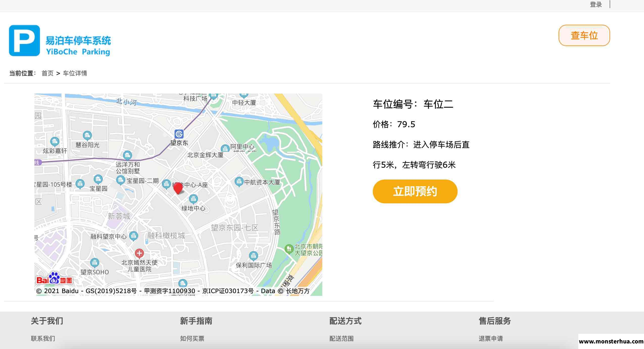Click the Baidu copyright notice on map
Viewport: 644px width, 349px height.
click(x=173, y=291)
